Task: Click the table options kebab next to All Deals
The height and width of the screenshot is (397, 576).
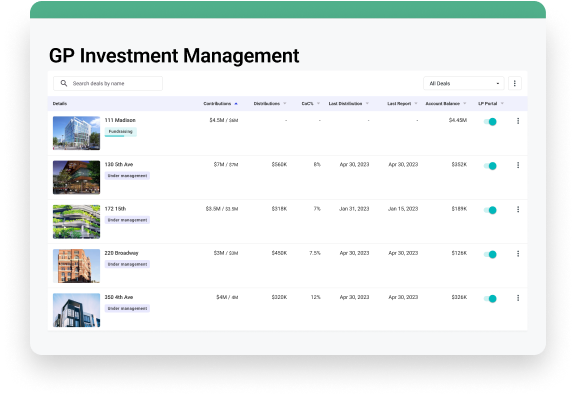Action: [515, 83]
